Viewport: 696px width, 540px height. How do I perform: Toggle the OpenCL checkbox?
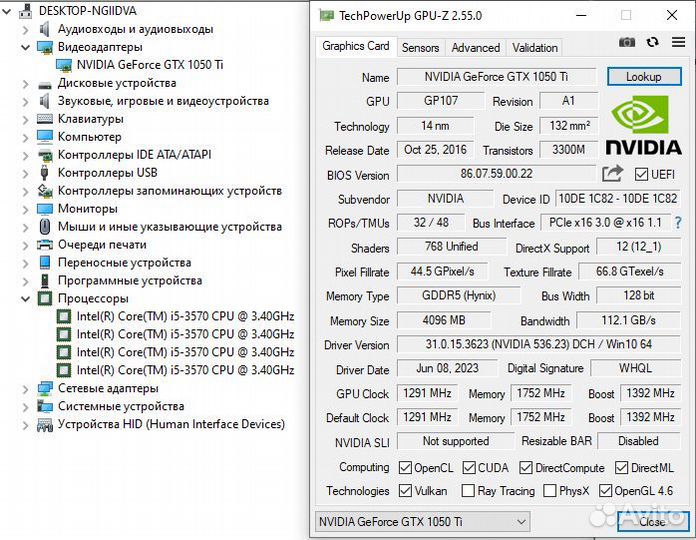click(405, 467)
